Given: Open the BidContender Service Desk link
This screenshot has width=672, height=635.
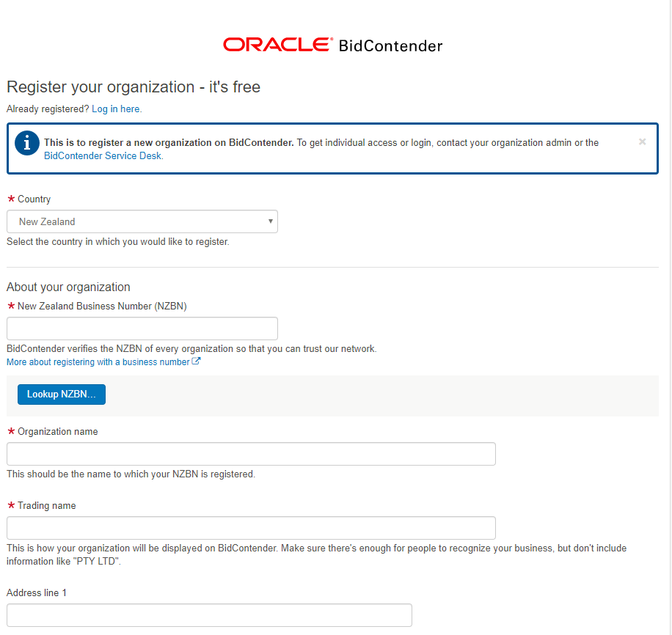Looking at the screenshot, I should 101,155.
